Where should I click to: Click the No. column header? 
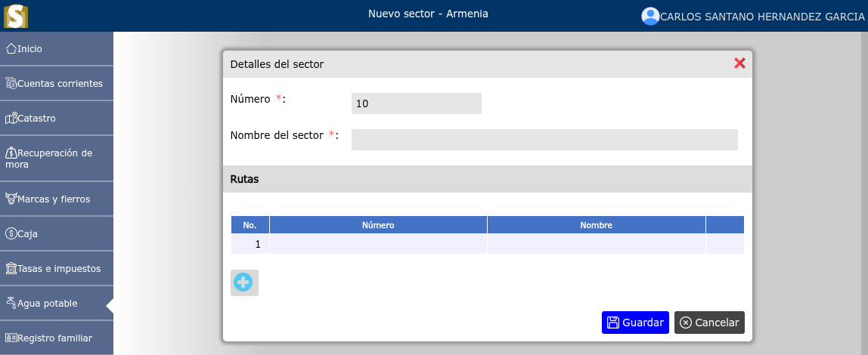250,225
